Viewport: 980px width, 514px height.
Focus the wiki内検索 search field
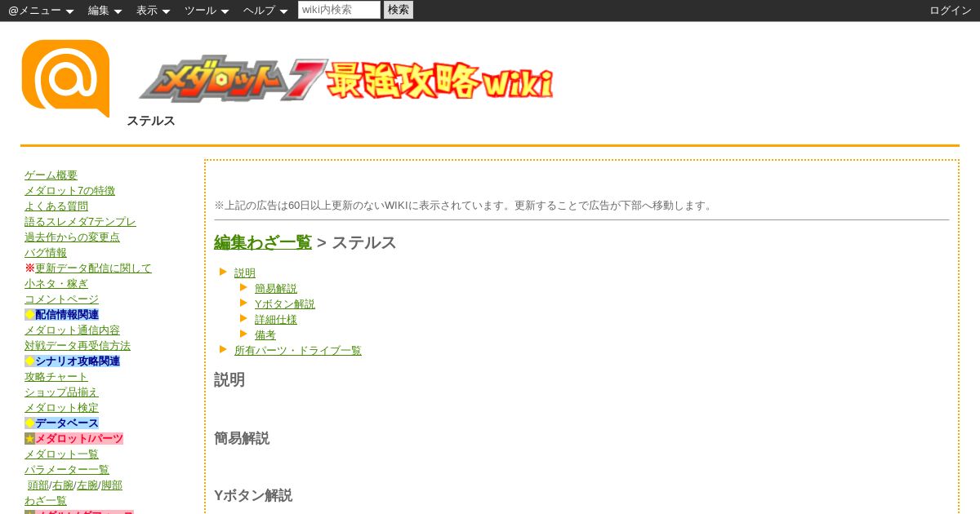(339, 10)
